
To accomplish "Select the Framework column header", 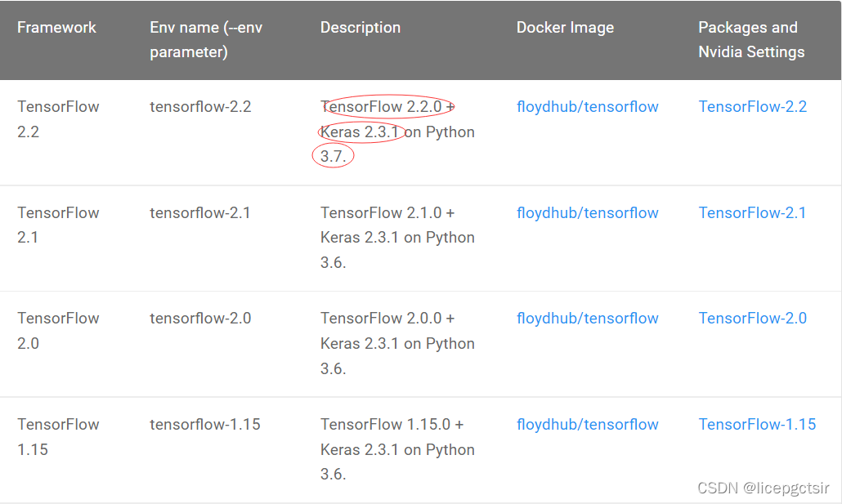I will tap(56, 27).
